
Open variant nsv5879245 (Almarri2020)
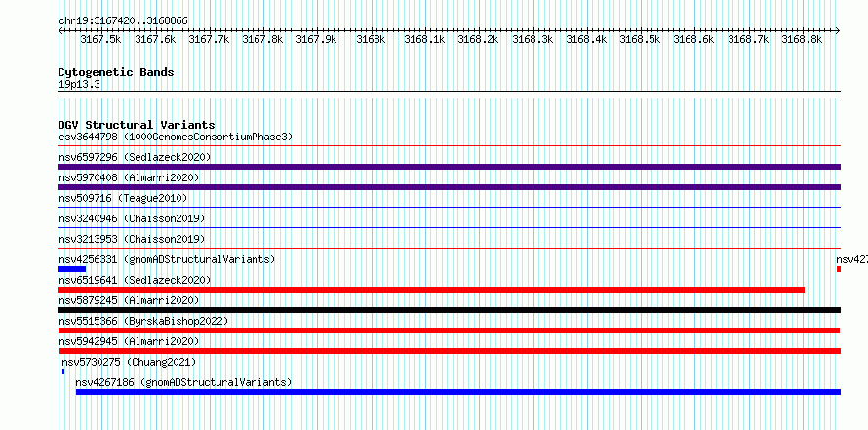[129, 300]
